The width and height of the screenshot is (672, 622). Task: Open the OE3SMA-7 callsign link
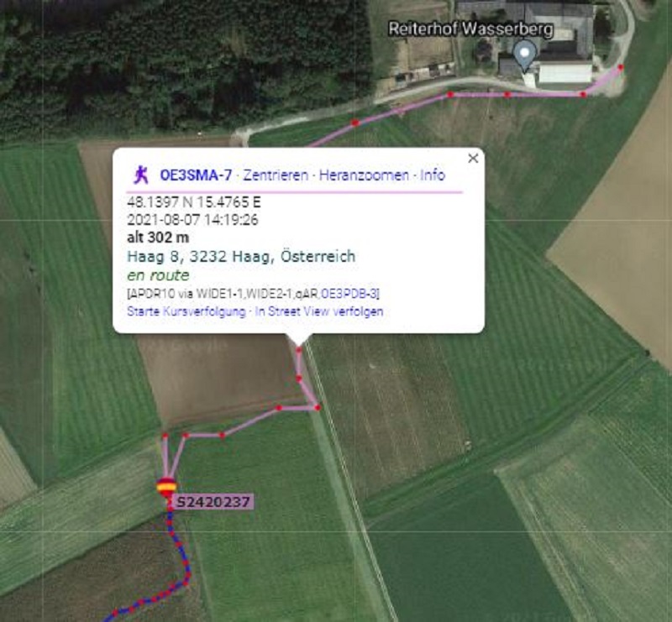click(196, 175)
